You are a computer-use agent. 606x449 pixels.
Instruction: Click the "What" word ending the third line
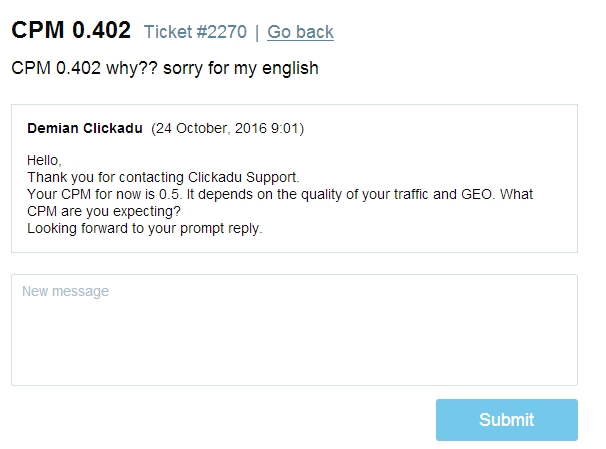point(516,194)
